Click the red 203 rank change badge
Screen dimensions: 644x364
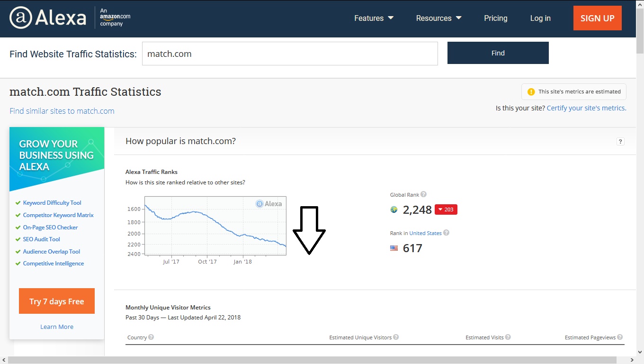pyautogui.click(x=446, y=209)
